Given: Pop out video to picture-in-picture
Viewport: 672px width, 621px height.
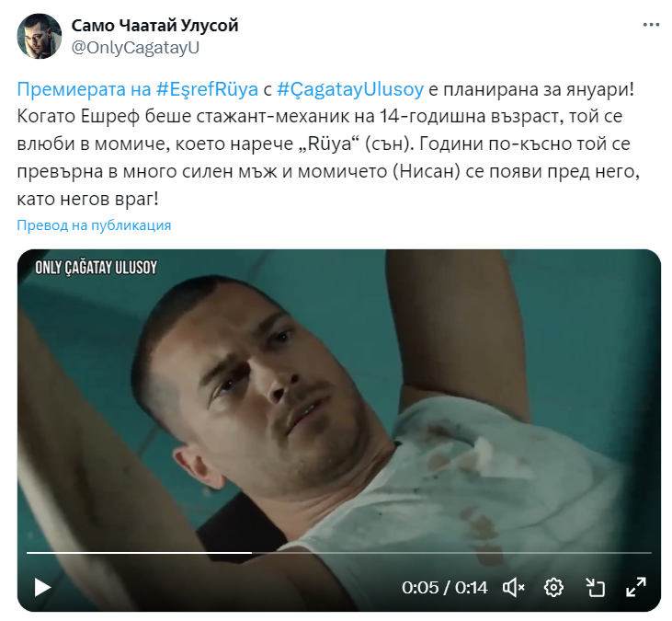Looking at the screenshot, I should (595, 587).
